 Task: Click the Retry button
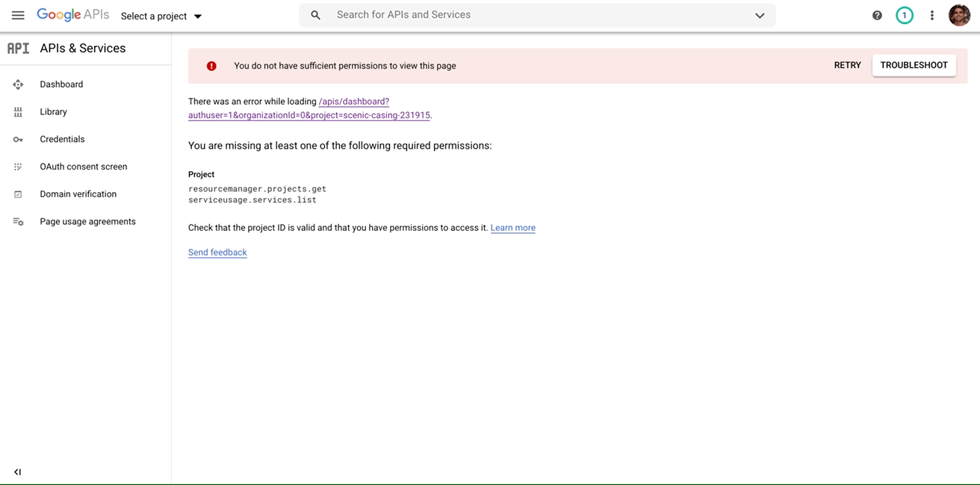coord(847,65)
